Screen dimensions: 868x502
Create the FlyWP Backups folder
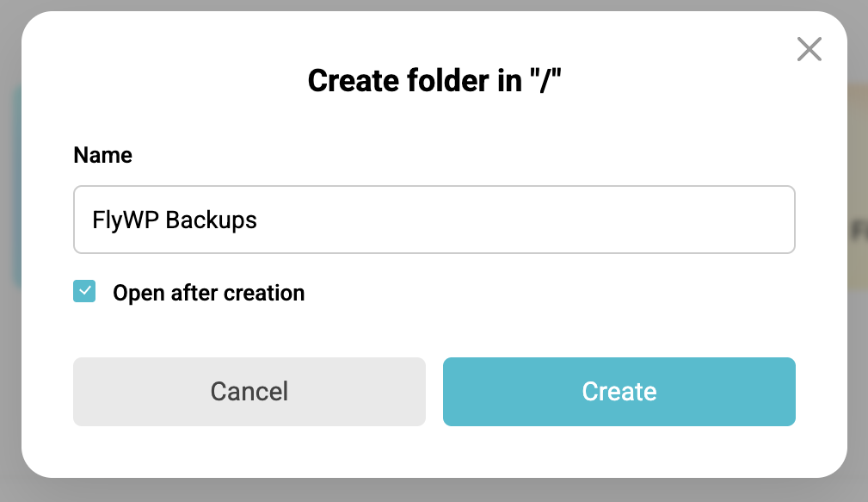point(619,392)
